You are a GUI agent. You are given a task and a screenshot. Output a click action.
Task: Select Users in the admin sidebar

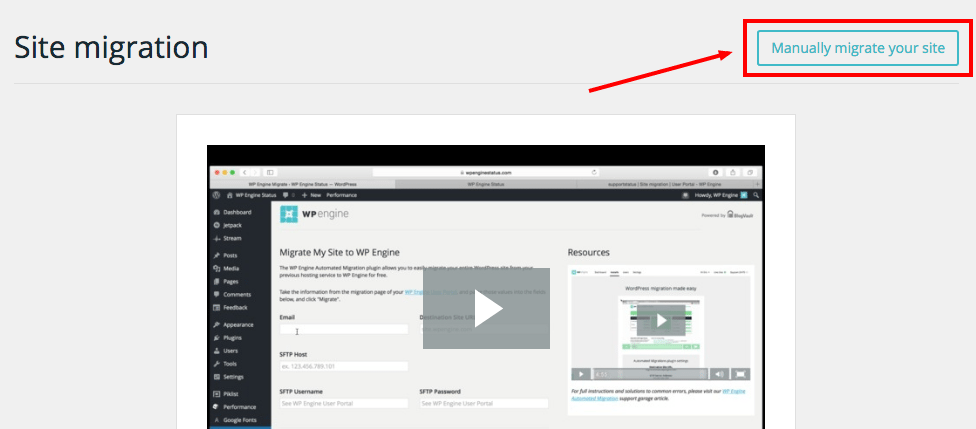pos(230,351)
